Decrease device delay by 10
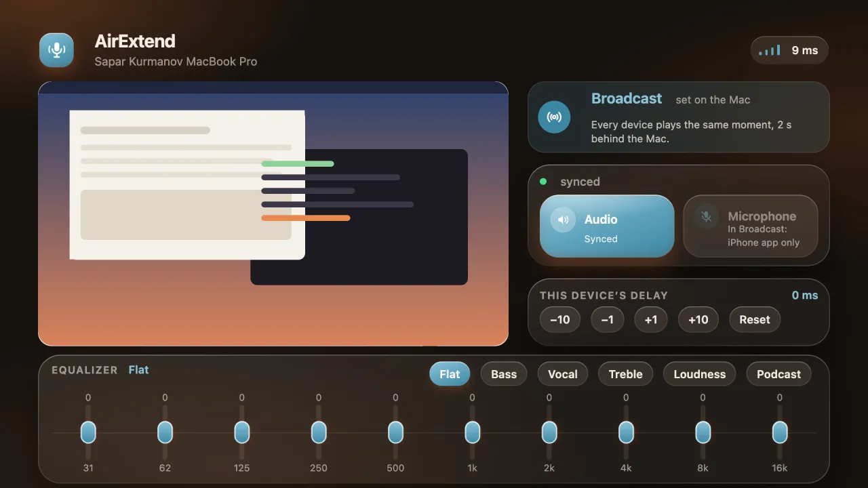Screen dimensions: 868x488 pos(560,320)
